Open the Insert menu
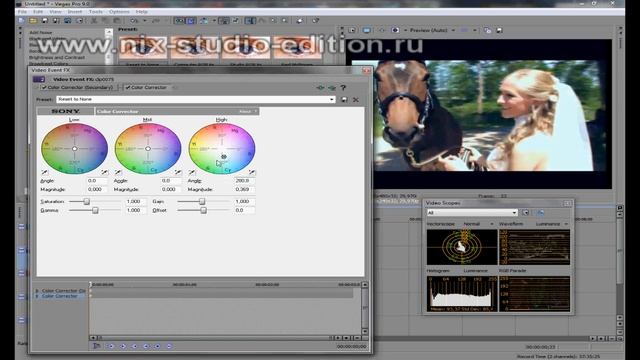 coord(75,12)
